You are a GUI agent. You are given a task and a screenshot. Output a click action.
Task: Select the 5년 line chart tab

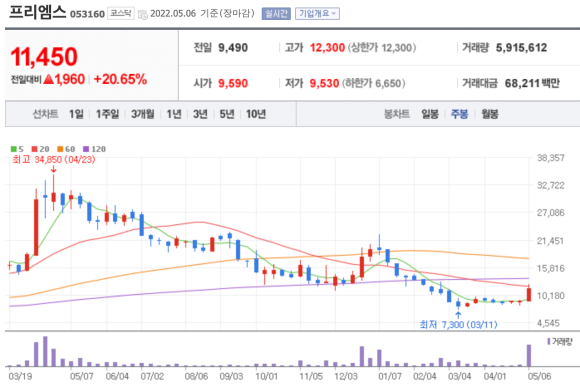(x=227, y=114)
